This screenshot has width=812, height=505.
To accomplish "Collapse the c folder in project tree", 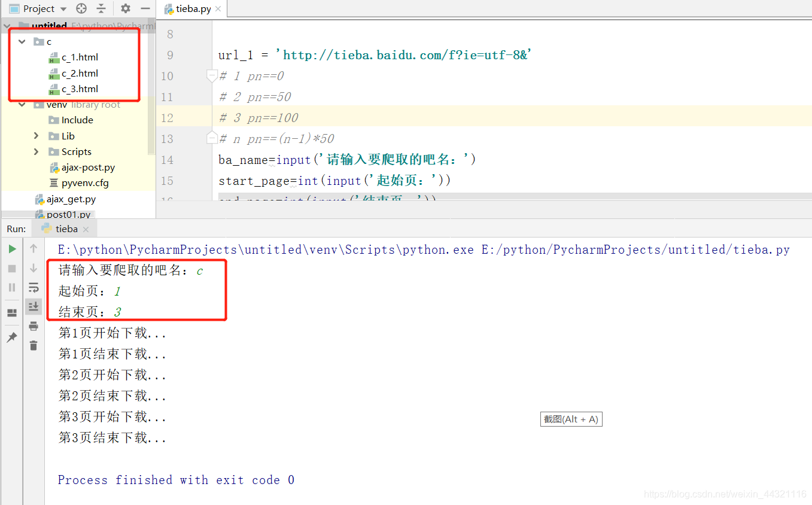I will (x=22, y=41).
